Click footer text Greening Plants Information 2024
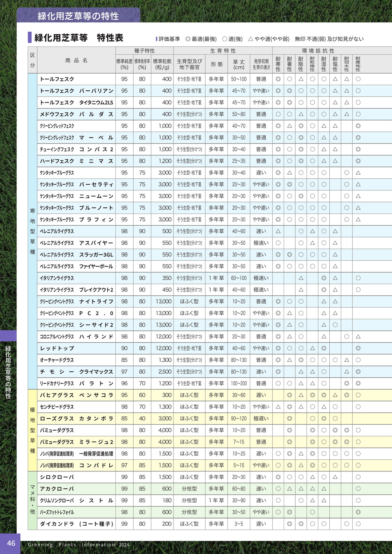The image size is (392, 554). click(x=79, y=545)
